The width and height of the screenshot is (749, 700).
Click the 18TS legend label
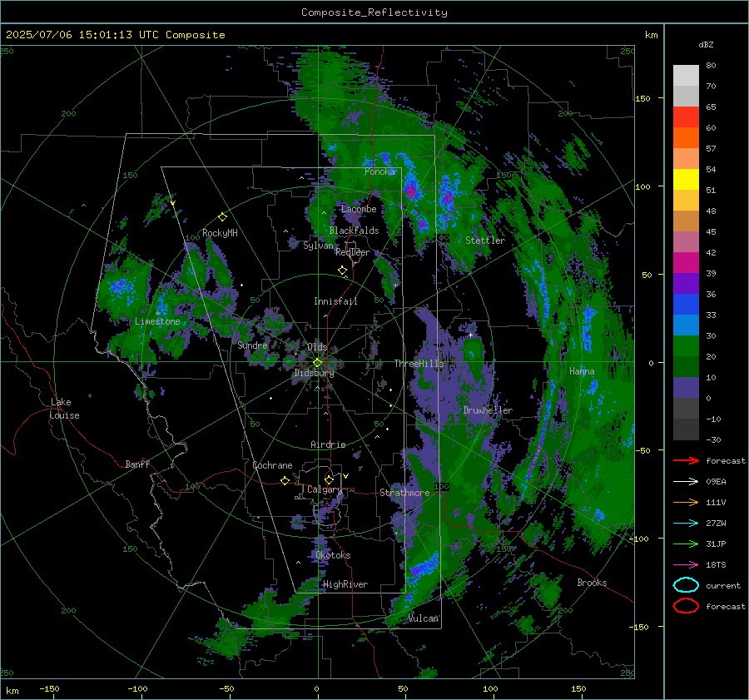click(x=716, y=565)
